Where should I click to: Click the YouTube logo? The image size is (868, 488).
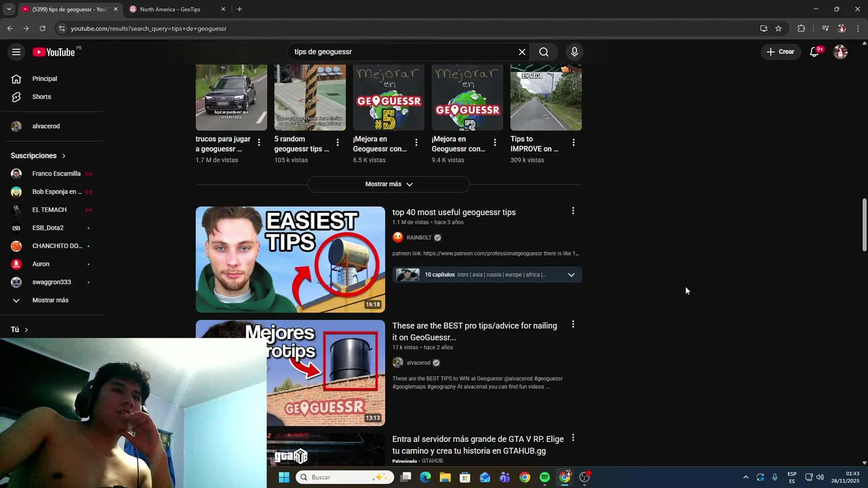[x=54, y=52]
